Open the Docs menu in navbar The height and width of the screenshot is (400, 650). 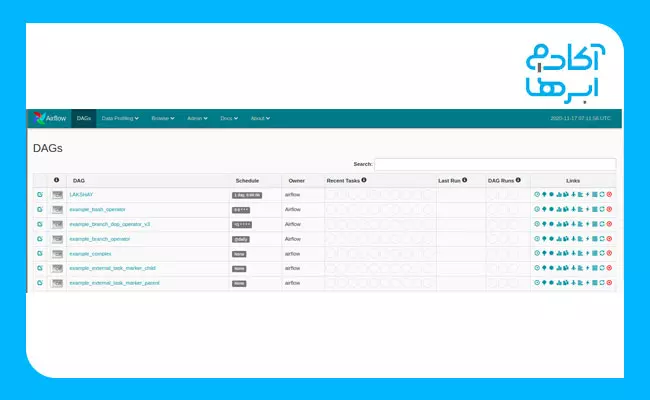coord(228,118)
